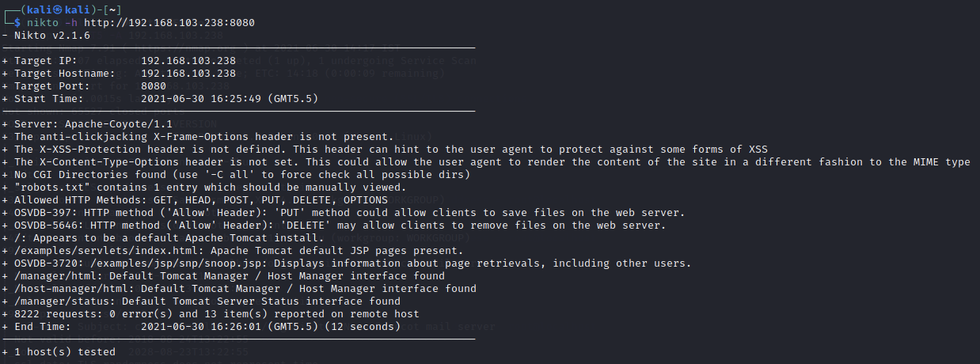The image size is (980, 364).
Task: Click the X-Frame-Options header warning line
Action: (198, 137)
